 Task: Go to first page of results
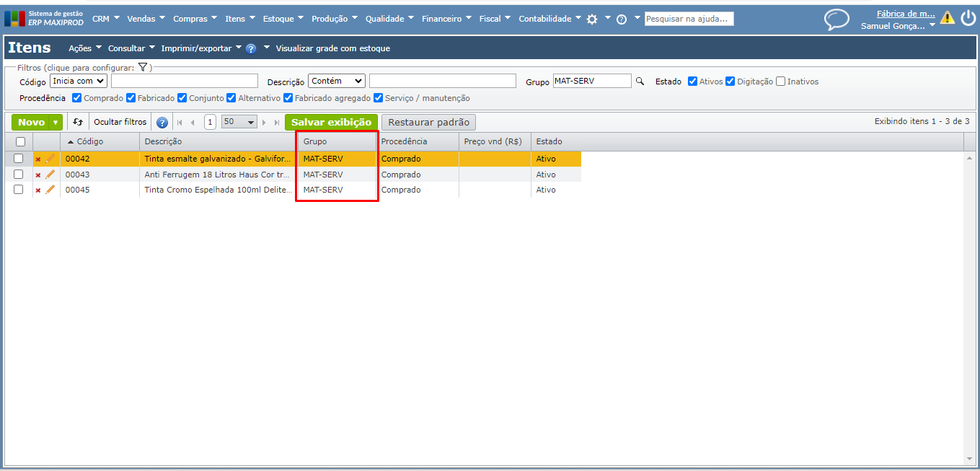pos(180,123)
